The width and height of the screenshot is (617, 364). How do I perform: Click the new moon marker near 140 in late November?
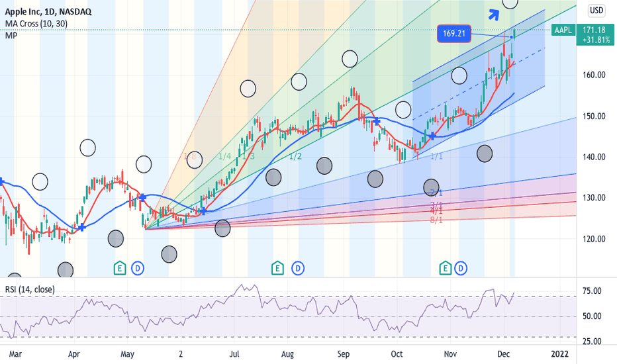pyautogui.click(x=485, y=154)
